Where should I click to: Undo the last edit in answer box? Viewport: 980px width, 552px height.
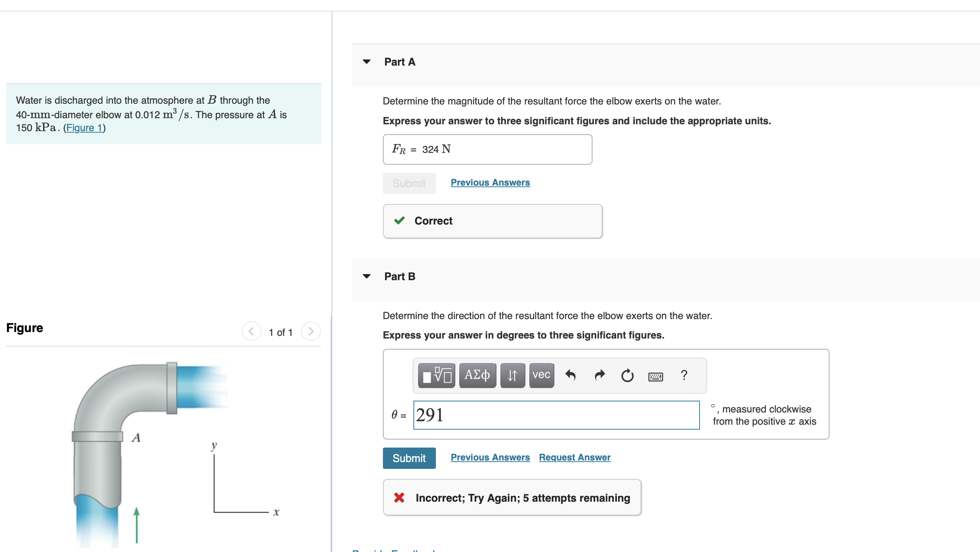(x=570, y=375)
